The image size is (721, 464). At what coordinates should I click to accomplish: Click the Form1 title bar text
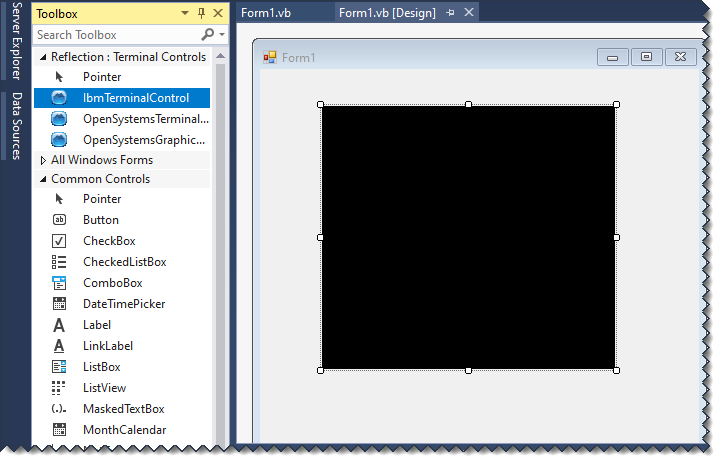coord(298,58)
